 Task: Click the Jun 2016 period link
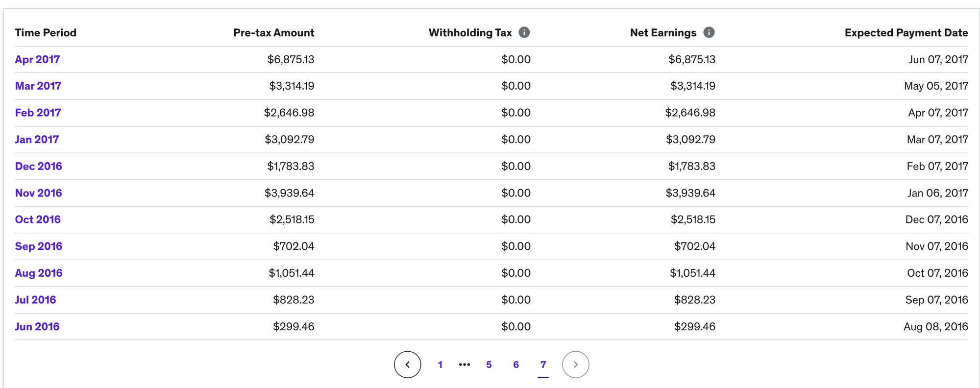(x=37, y=327)
